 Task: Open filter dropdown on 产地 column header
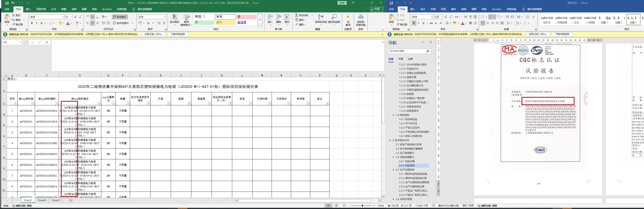(169, 103)
